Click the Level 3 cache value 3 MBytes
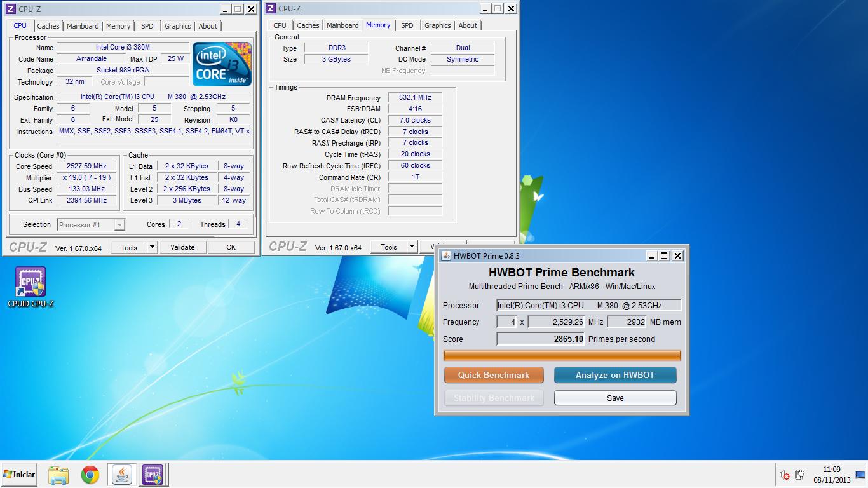Screen dimensions: 868x488 pyautogui.click(x=187, y=200)
